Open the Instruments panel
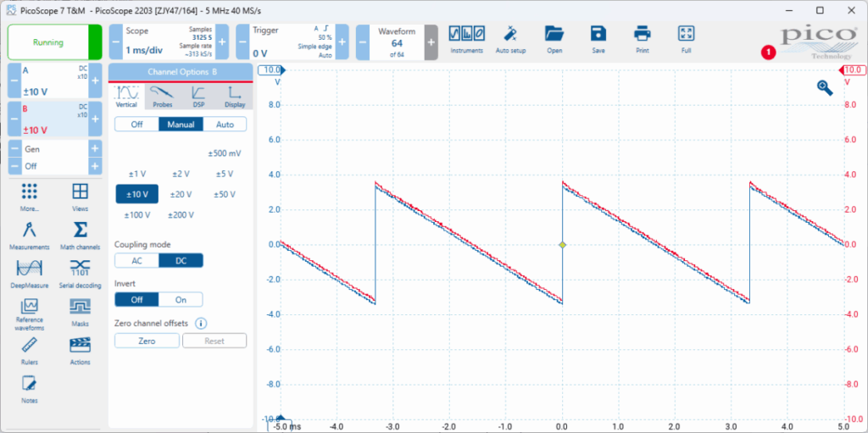 click(467, 40)
